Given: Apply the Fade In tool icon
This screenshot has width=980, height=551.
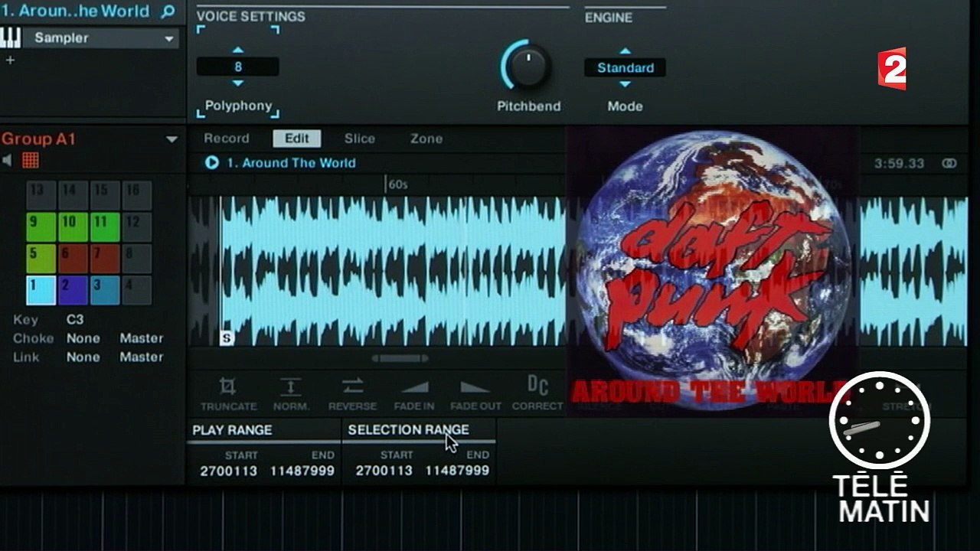Looking at the screenshot, I should pos(414,387).
